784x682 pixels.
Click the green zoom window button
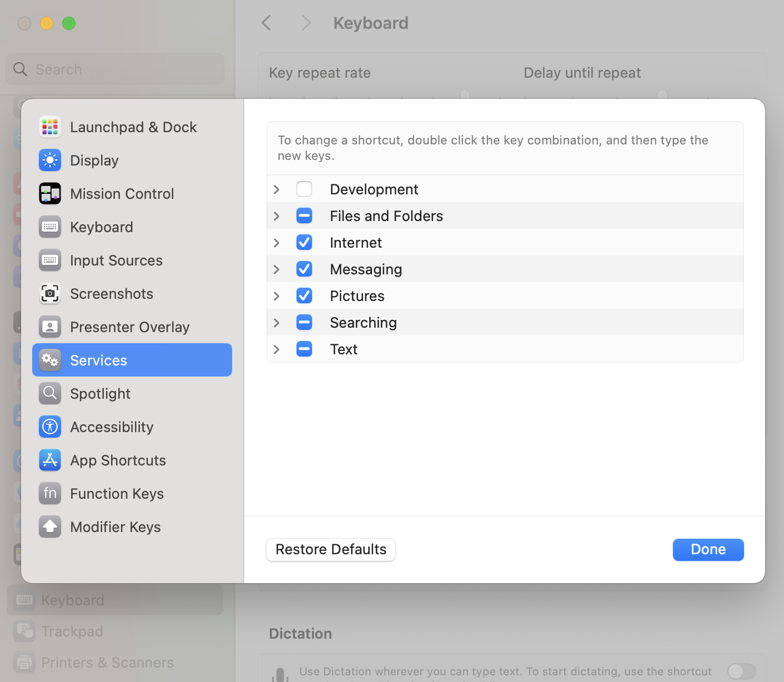click(x=69, y=23)
